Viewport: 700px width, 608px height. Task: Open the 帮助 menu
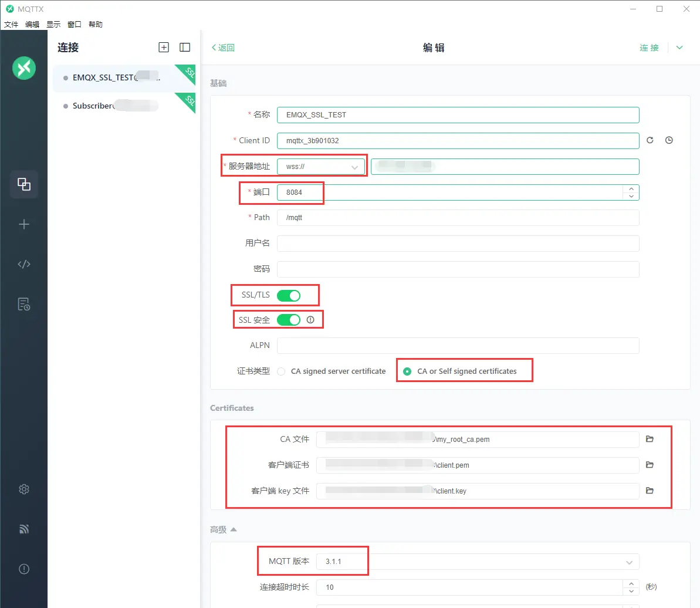(96, 24)
